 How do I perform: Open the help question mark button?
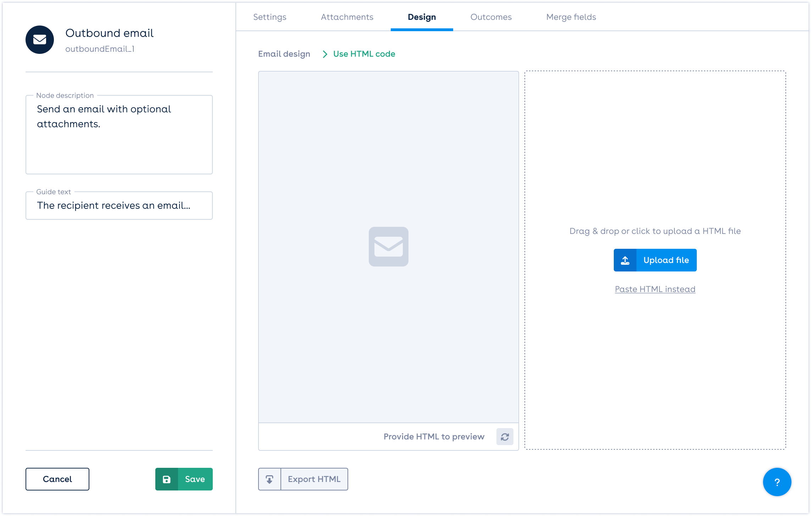pyautogui.click(x=777, y=482)
